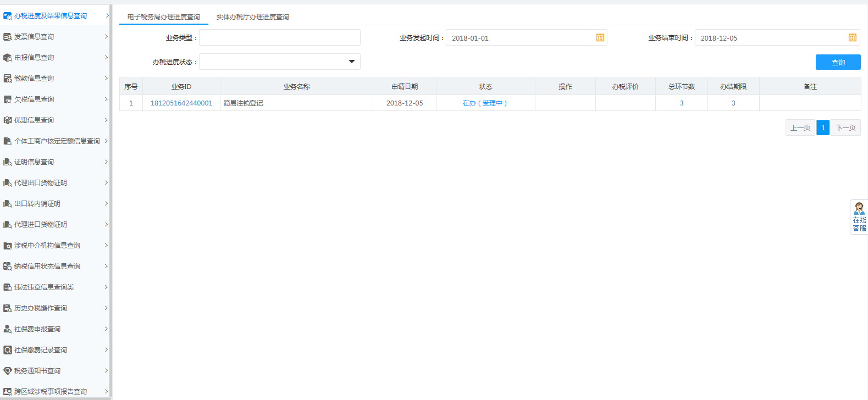
Task: Click the 办税评价 column header
Action: tap(626, 87)
